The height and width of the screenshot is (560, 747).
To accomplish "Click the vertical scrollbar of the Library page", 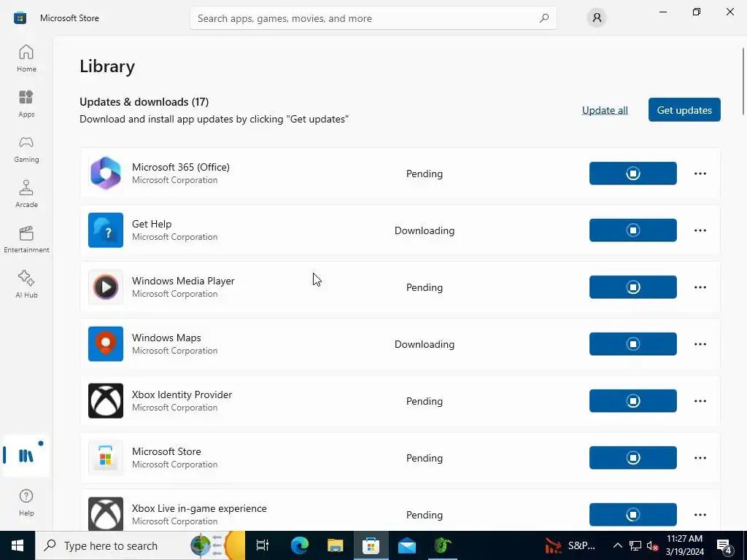I will pyautogui.click(x=743, y=81).
